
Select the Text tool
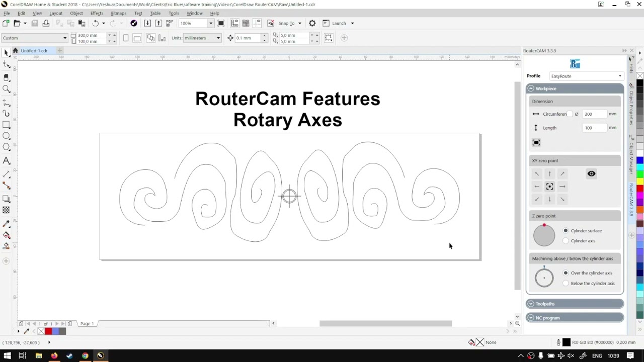pyautogui.click(x=6, y=161)
